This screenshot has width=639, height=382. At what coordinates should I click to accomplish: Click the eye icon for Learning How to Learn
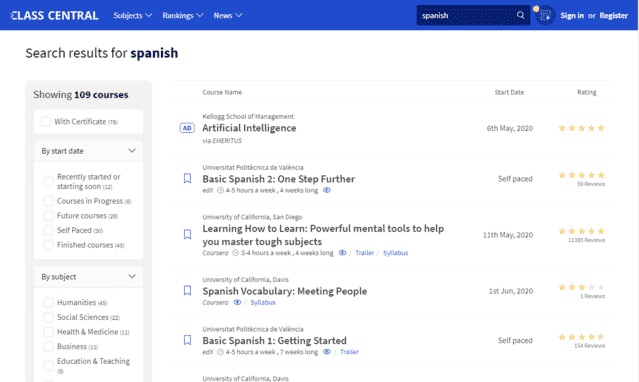pyautogui.click(x=342, y=253)
